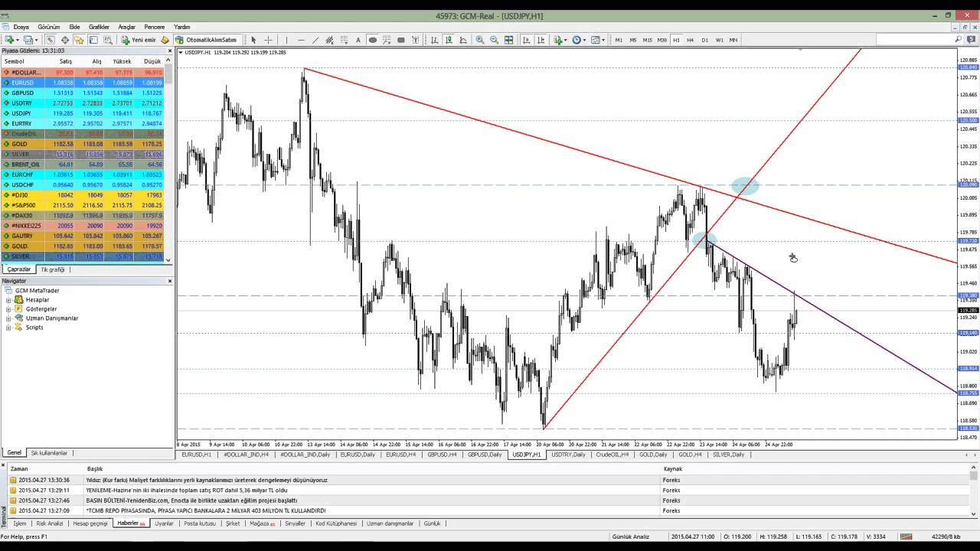Image resolution: width=980 pixels, height=551 pixels.
Task: Open the Sık kullanılanlar navigator tab
Action: pyautogui.click(x=49, y=453)
